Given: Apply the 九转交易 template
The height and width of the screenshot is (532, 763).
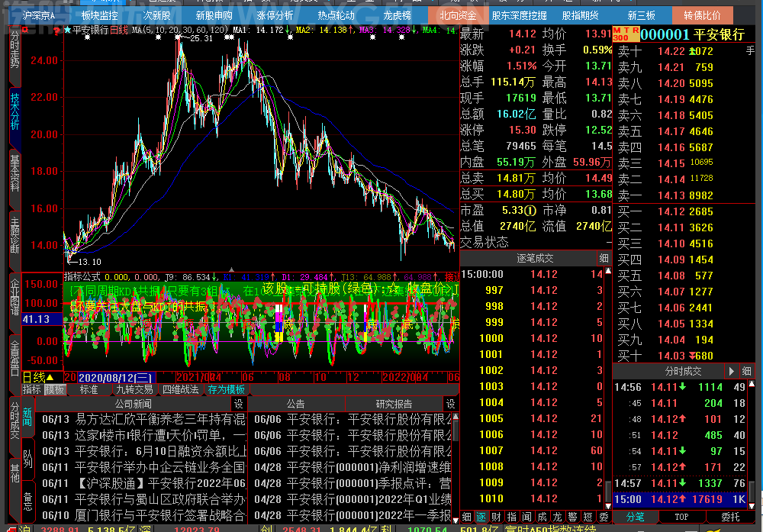Looking at the screenshot, I should click(134, 390).
